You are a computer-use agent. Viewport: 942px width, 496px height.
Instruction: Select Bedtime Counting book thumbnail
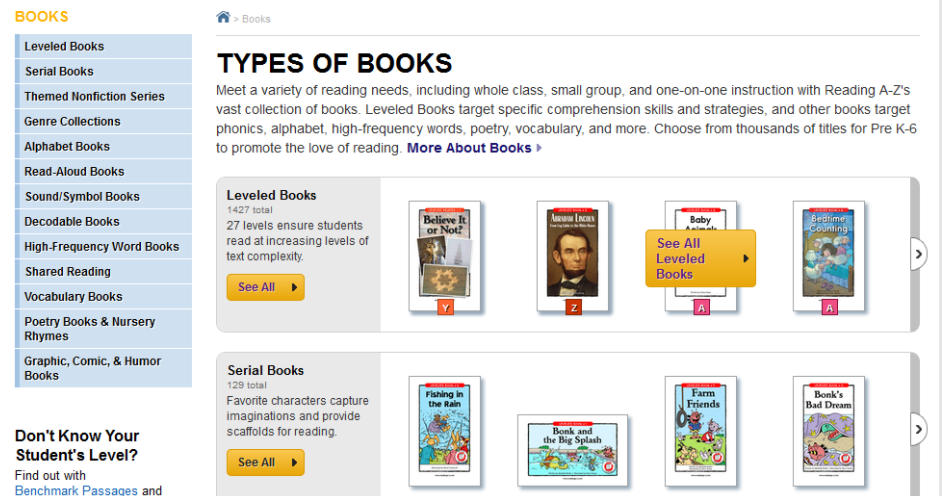point(829,250)
